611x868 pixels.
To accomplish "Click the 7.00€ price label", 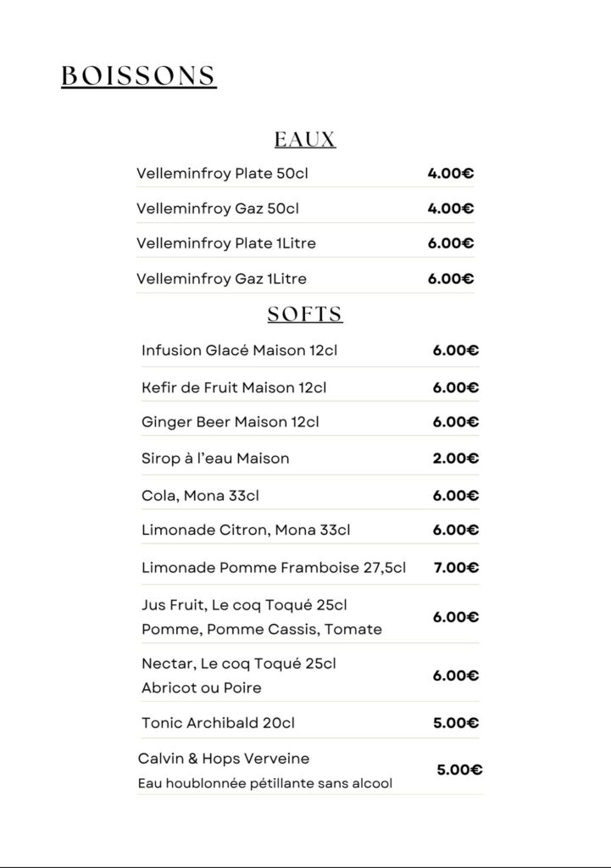I will (x=456, y=568).
